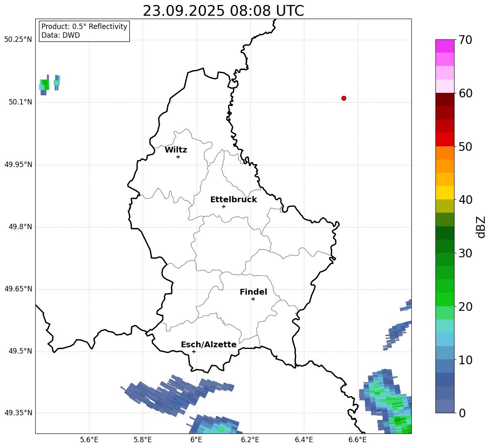Viewport: 491px width, 448px height.
Task: Click the colorbar tick label 60
Action: click(465, 93)
